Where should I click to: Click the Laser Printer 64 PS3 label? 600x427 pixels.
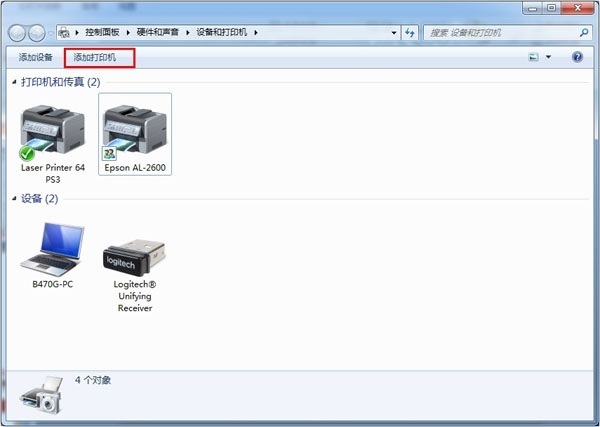coord(53,173)
